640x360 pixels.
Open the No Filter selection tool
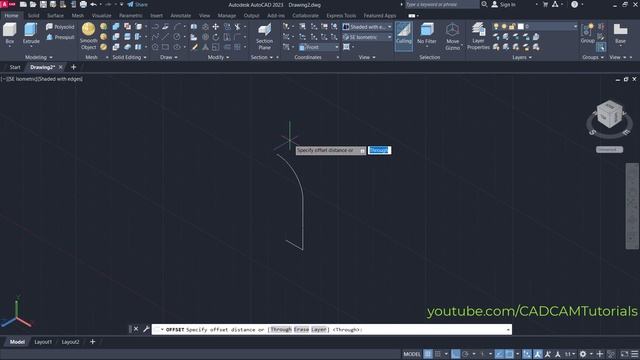(x=427, y=33)
